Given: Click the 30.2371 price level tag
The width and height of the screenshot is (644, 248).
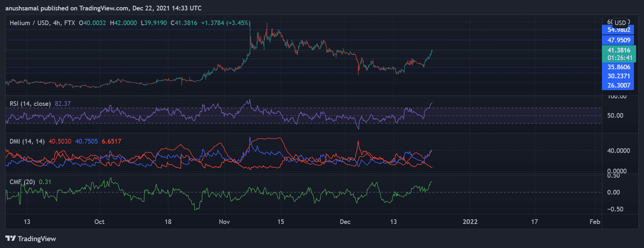Looking at the screenshot, I should pos(618,76).
